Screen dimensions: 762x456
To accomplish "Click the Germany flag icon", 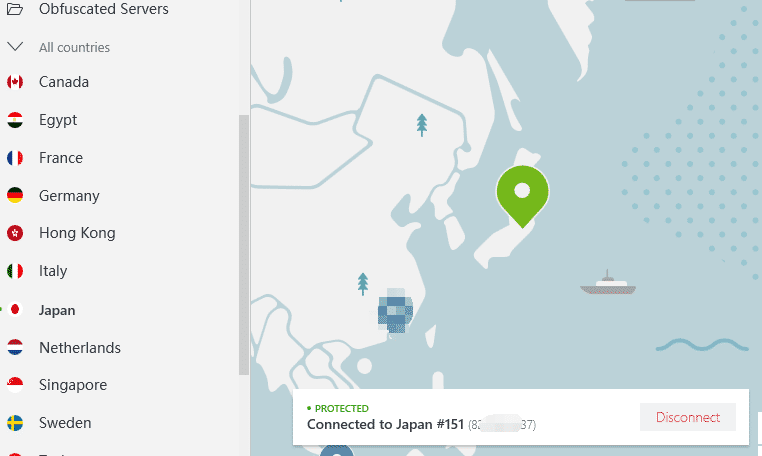I will tap(15, 195).
